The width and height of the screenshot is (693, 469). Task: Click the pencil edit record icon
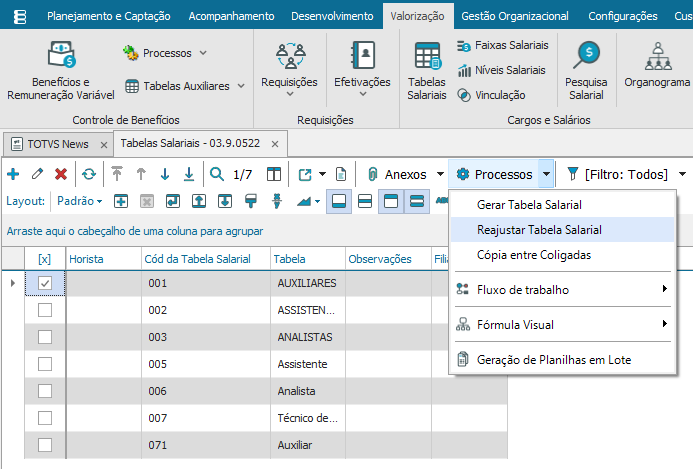click(37, 174)
